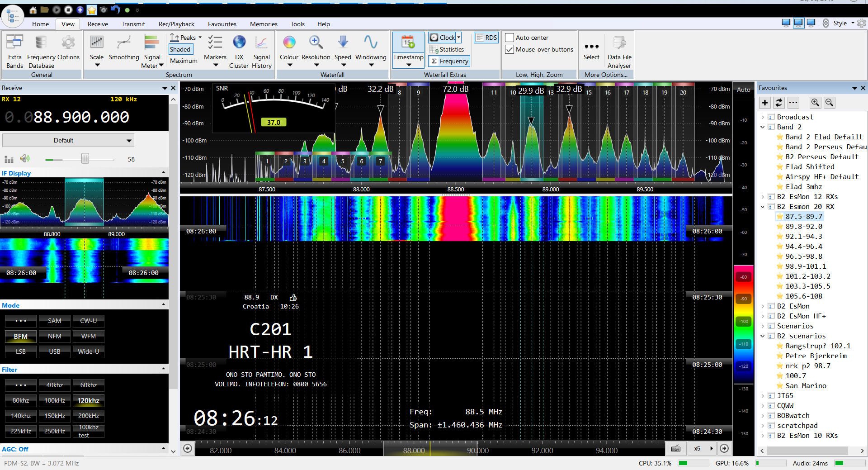
Task: Open the Windowing function icon
Action: tap(370, 43)
